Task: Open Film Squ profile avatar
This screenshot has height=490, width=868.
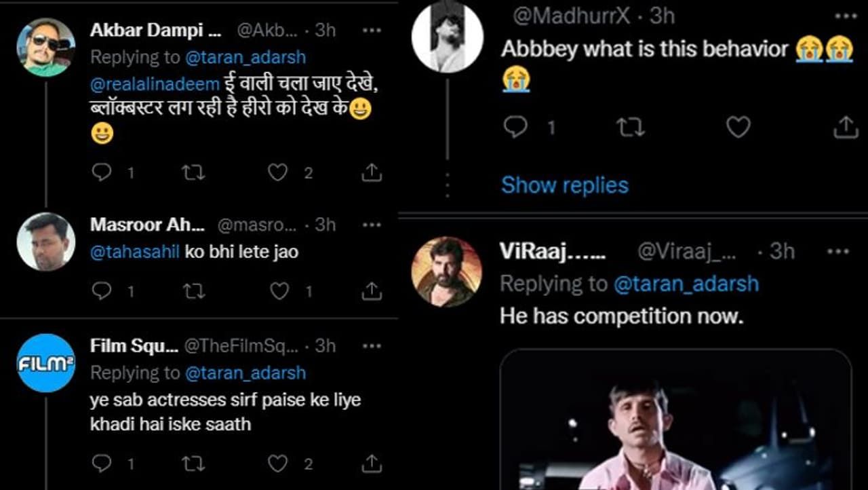Action: point(46,362)
